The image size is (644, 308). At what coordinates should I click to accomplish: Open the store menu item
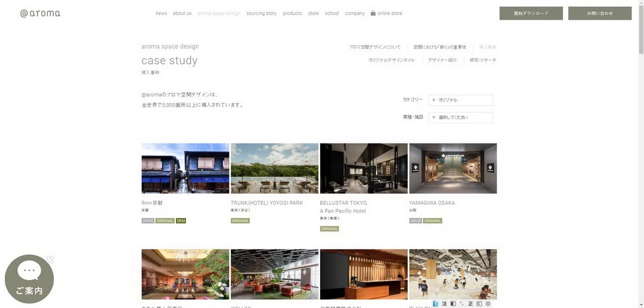click(x=314, y=13)
